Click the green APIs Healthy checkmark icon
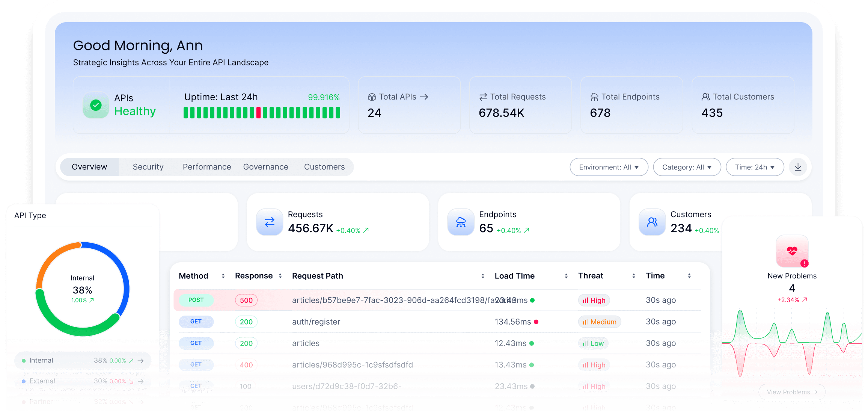868x411 pixels. coord(96,105)
